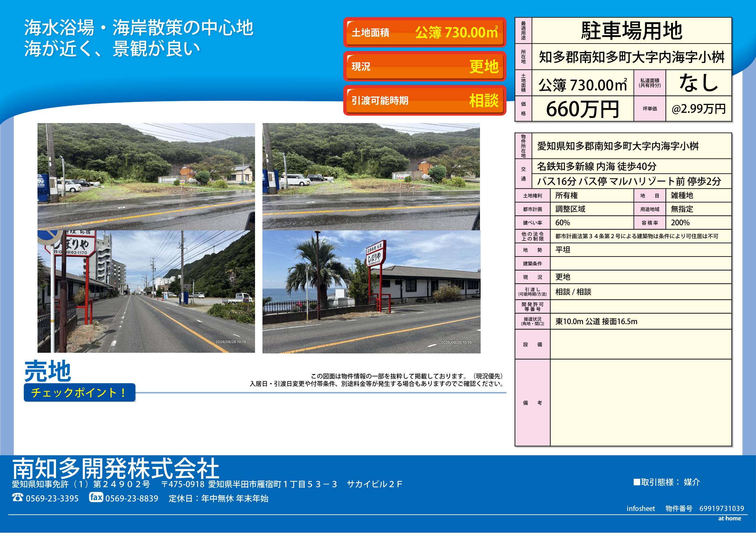
Task: Open the top-left vacant lot photo
Action: click(x=146, y=177)
